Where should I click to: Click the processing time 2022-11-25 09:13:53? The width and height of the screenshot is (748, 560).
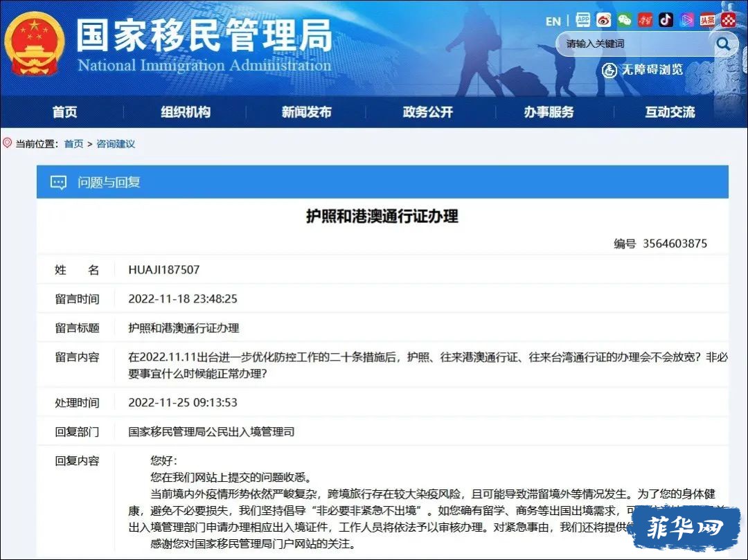(183, 403)
